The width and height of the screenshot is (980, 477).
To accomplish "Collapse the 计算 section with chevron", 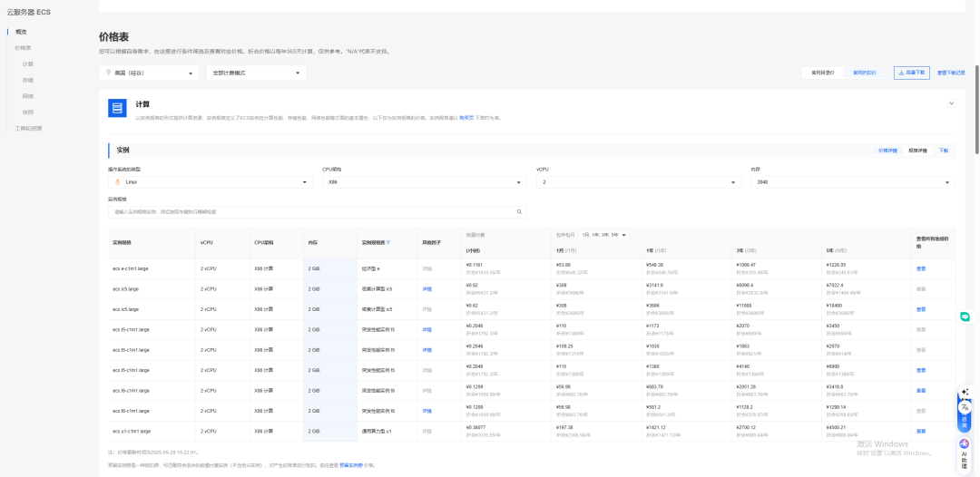I will [951, 103].
